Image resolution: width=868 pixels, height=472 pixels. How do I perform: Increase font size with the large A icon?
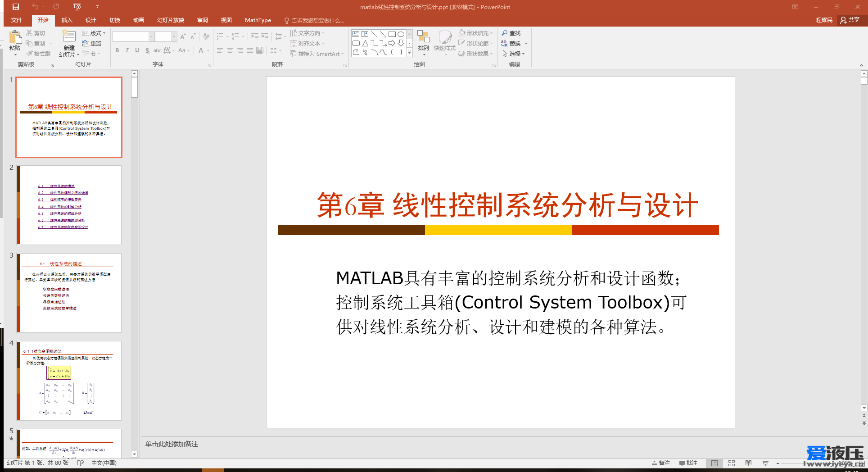(x=183, y=36)
